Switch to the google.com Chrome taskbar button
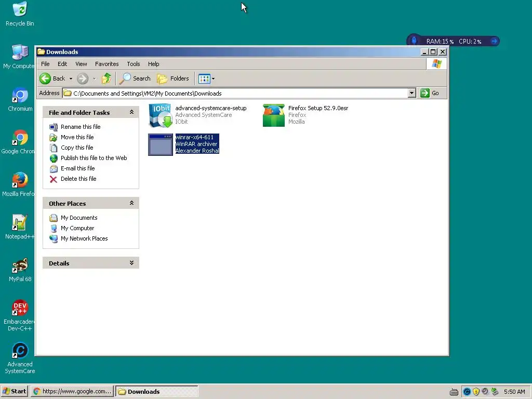The height and width of the screenshot is (399, 532). pyautogui.click(x=72, y=391)
